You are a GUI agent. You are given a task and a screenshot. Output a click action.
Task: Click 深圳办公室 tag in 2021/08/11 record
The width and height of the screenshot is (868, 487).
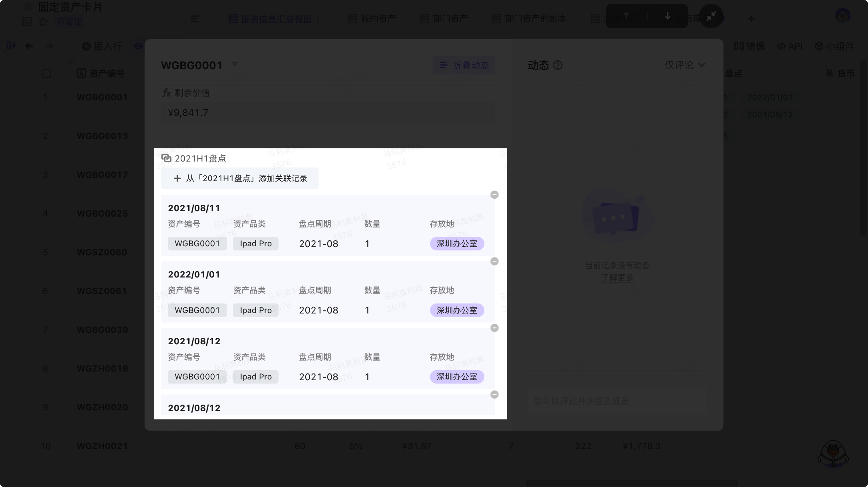tap(457, 243)
